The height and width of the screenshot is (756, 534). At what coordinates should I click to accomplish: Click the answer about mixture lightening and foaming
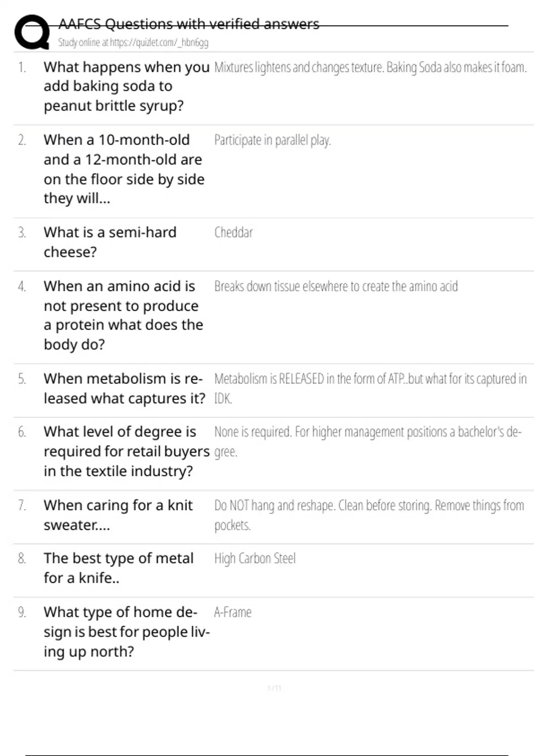click(370, 68)
